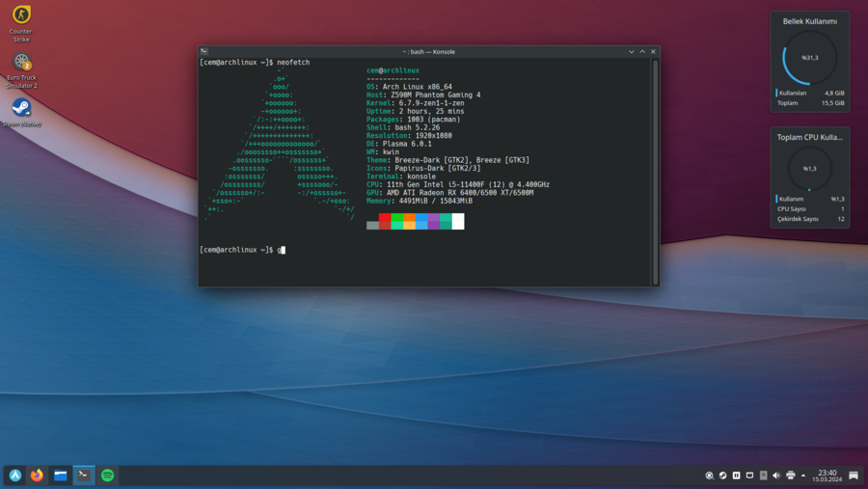Launch Firefox from the taskbar
Viewport: 868px width, 489px height.
pyautogui.click(x=38, y=475)
